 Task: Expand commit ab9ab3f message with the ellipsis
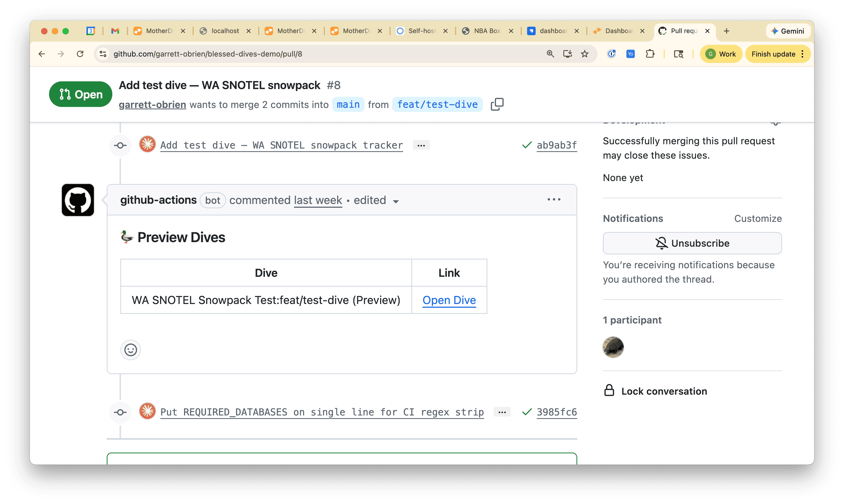421,145
